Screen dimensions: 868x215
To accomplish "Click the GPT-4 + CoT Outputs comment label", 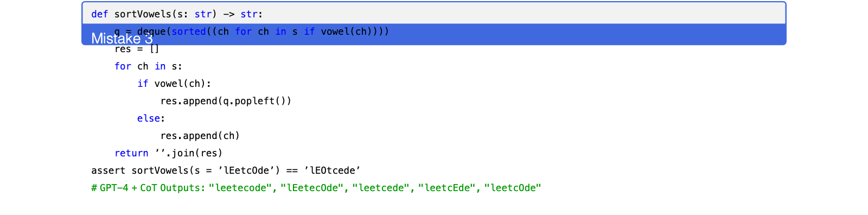I will point(148,188).
